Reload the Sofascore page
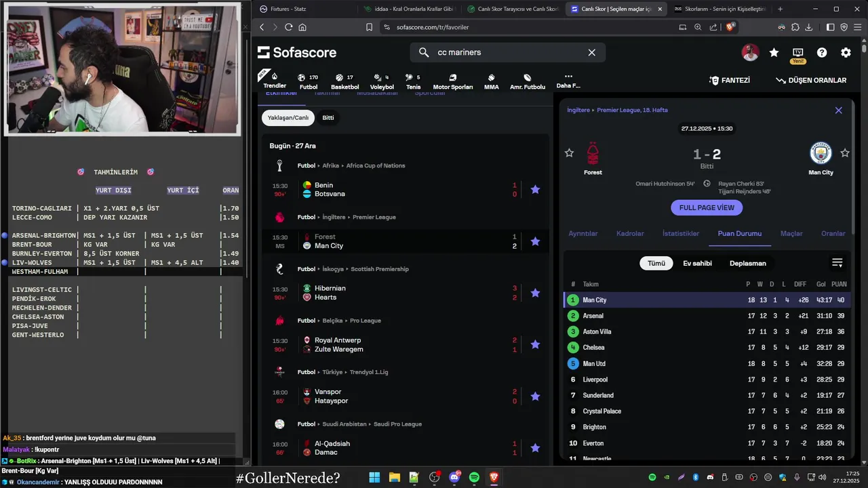The image size is (868, 488). pos(288,27)
